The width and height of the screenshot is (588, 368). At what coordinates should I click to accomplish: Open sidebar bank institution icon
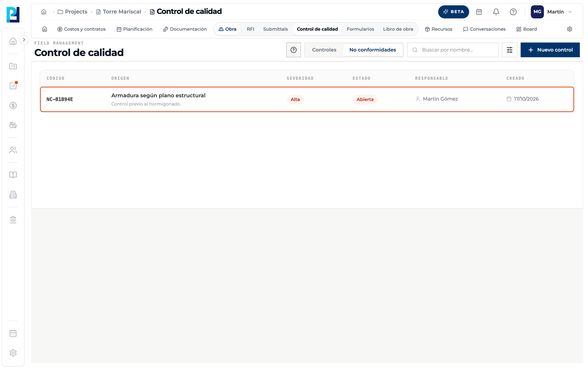(x=13, y=220)
